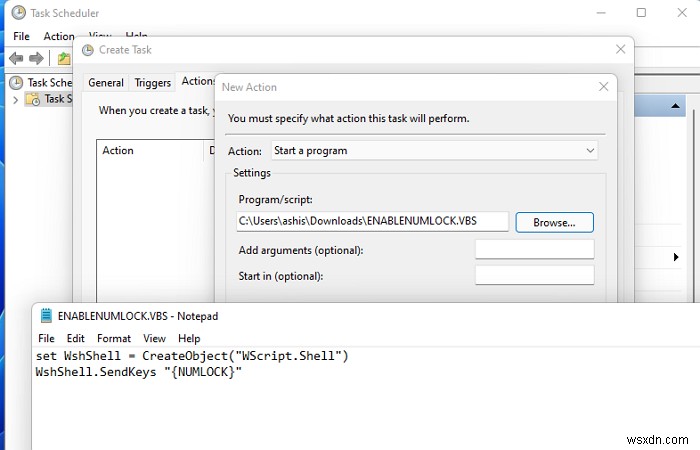
Task: Click the Program/script path field
Action: (371, 222)
